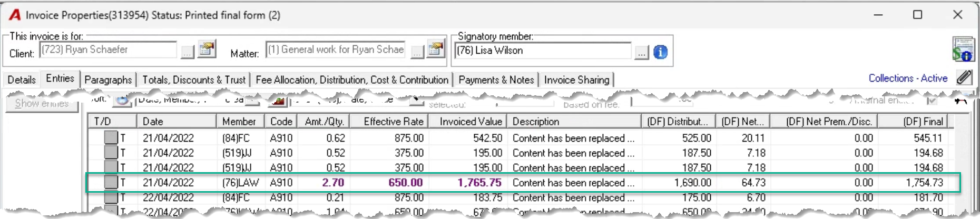
Task: Browse matters with ellipsis button beside Matter field
Action: pyautogui.click(x=417, y=52)
